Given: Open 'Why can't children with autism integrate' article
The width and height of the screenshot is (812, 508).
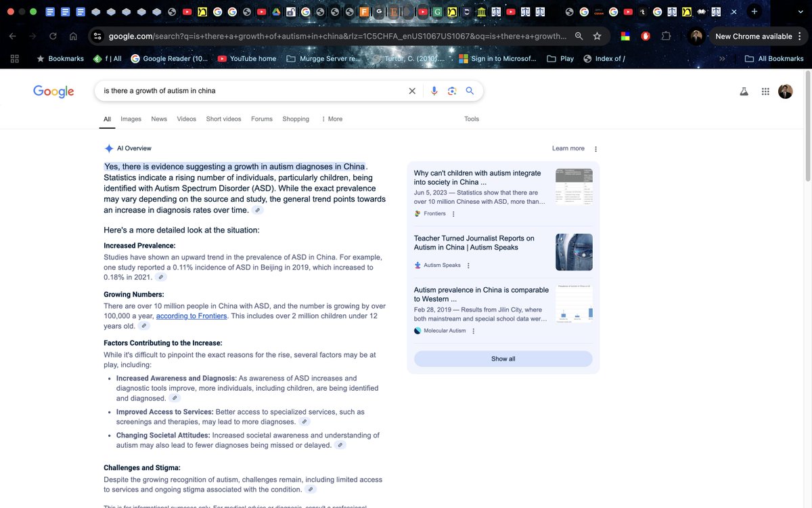Looking at the screenshot, I should 478,178.
